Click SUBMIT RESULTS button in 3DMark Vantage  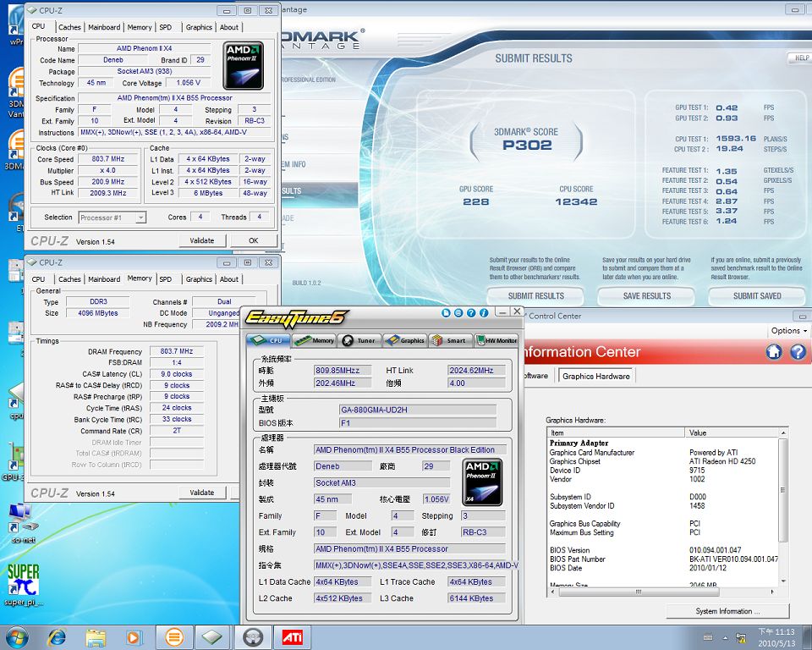(536, 296)
